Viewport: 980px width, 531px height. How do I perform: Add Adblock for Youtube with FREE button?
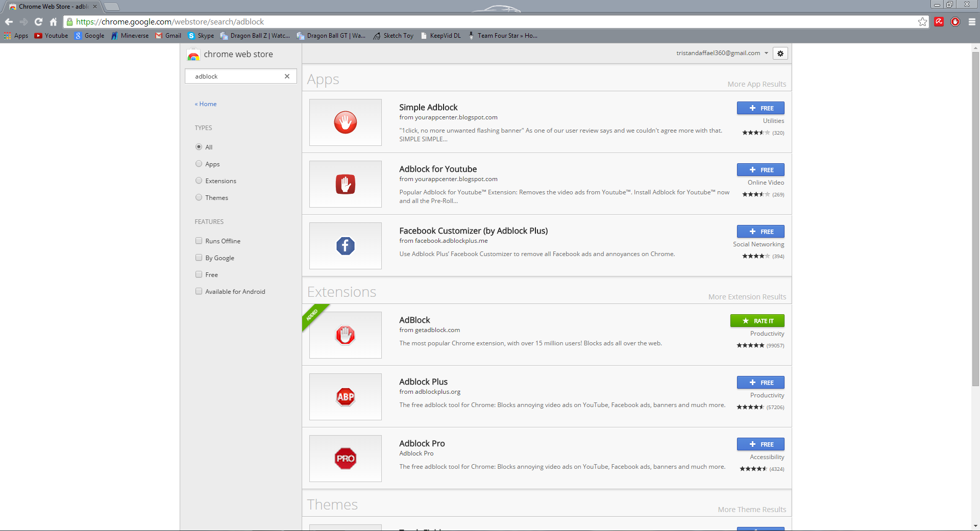coord(761,170)
